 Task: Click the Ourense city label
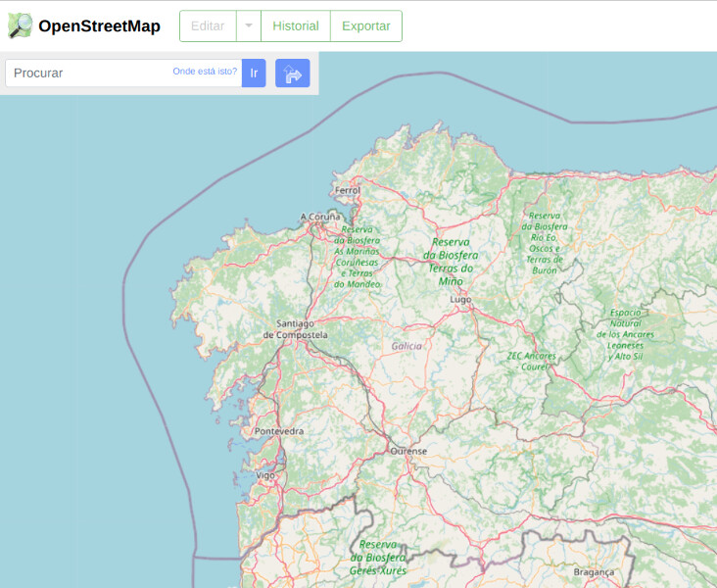[408, 451]
